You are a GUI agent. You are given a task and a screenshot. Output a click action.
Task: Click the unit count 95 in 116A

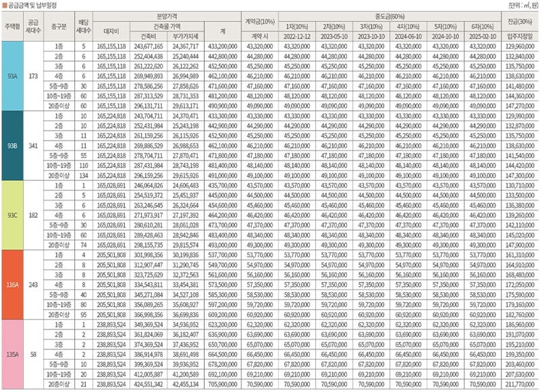click(x=84, y=315)
